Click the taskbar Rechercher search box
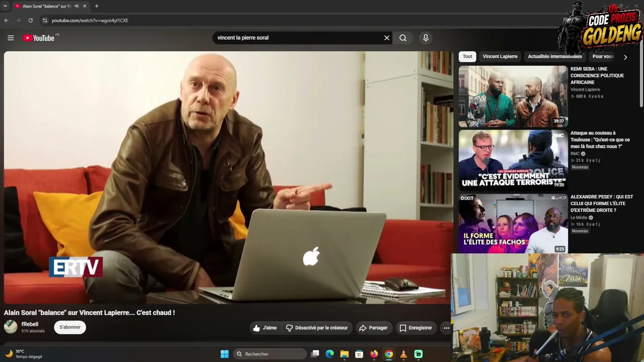The image size is (644, 362). point(270,354)
